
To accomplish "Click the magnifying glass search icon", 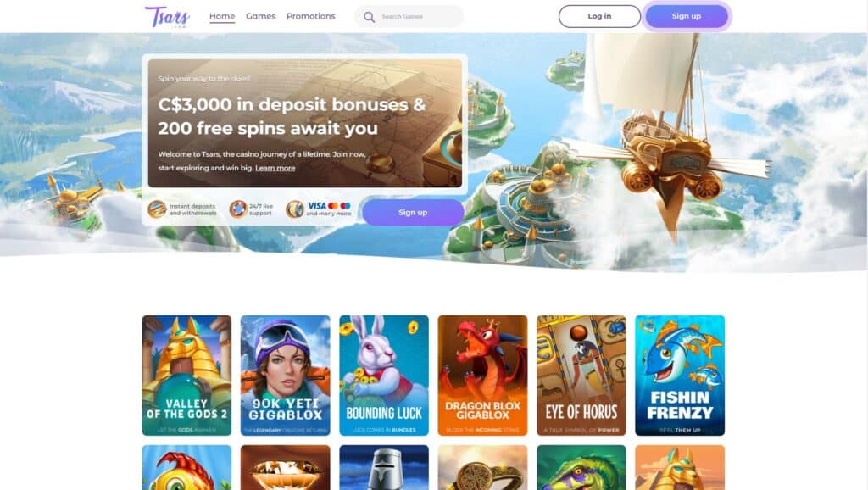I will 370,17.
